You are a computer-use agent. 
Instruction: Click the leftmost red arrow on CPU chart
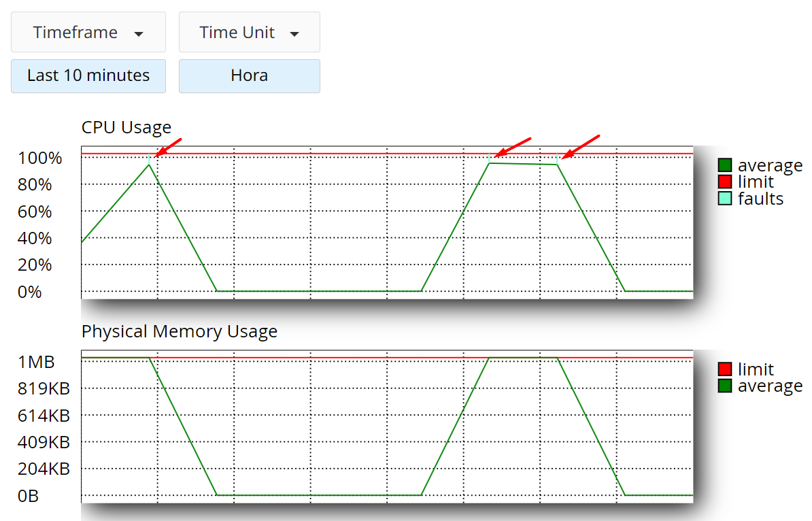pos(169,147)
